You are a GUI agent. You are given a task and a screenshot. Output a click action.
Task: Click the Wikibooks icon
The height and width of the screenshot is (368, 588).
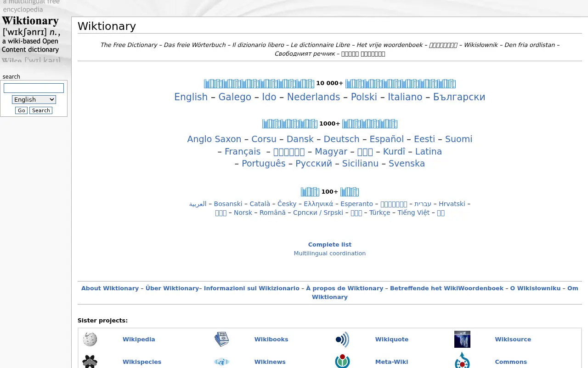[221, 339]
